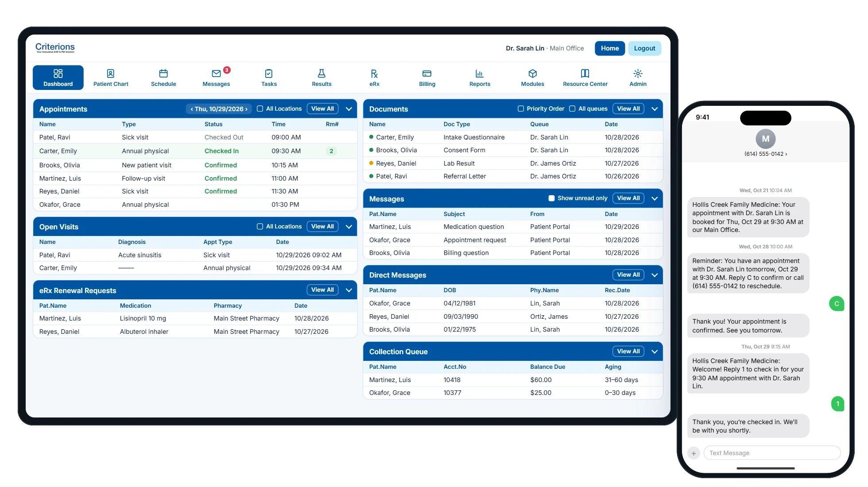Open the Dashboard icon tab
Screen dimensions: 868x487
tap(58, 77)
